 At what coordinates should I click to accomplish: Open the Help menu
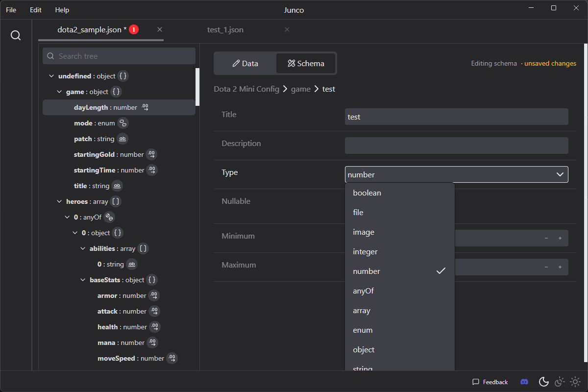point(62,10)
